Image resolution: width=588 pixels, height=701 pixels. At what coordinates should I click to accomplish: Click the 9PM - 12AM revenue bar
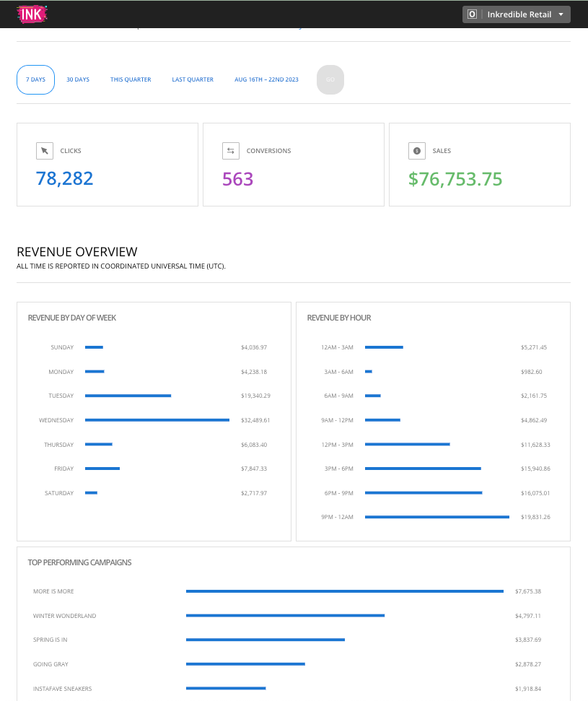coord(437,517)
